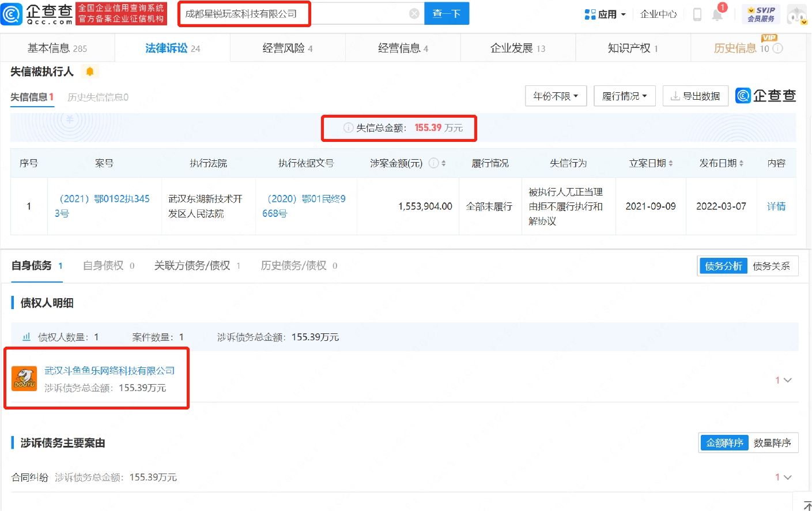This screenshot has height=511, width=812.
Task: Open the user avatar at top right
Action: (x=797, y=14)
